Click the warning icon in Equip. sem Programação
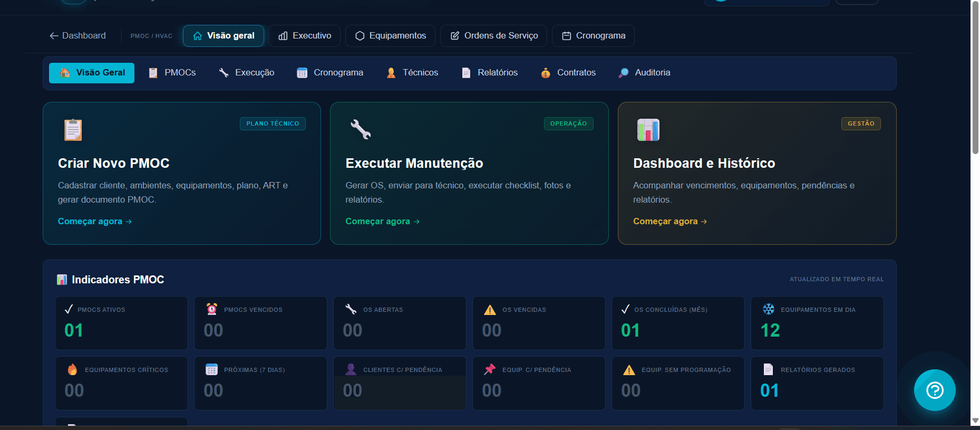This screenshot has width=980, height=430. click(629, 370)
